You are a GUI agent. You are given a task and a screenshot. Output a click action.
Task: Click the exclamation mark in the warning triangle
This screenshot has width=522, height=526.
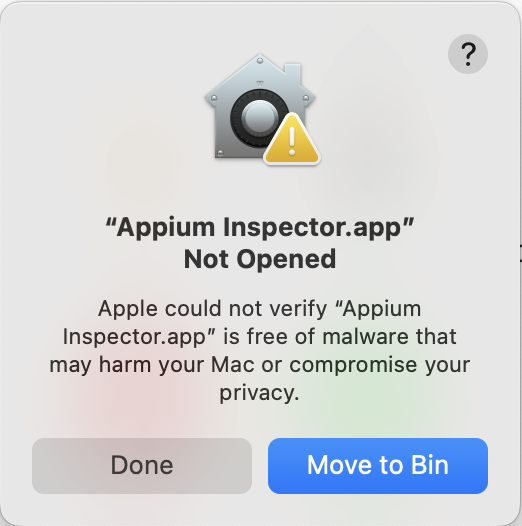click(292, 141)
